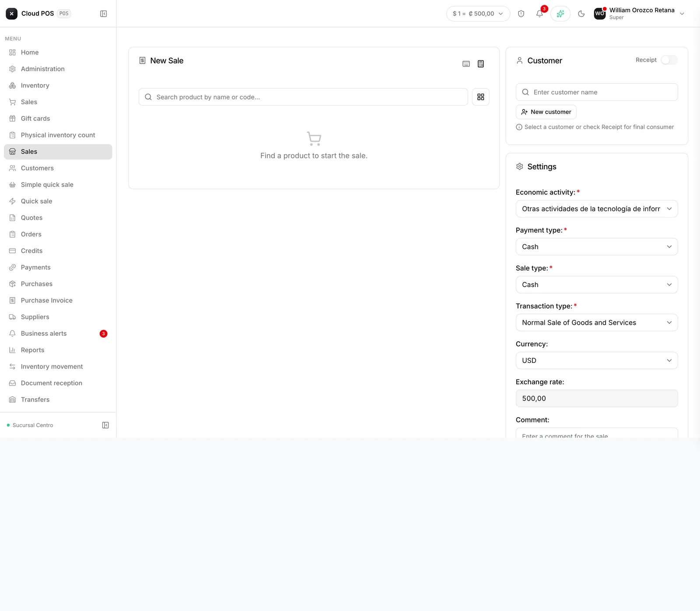Open the calculator icon in New Sale
Screen dimensions: 700x611
pos(481,64)
